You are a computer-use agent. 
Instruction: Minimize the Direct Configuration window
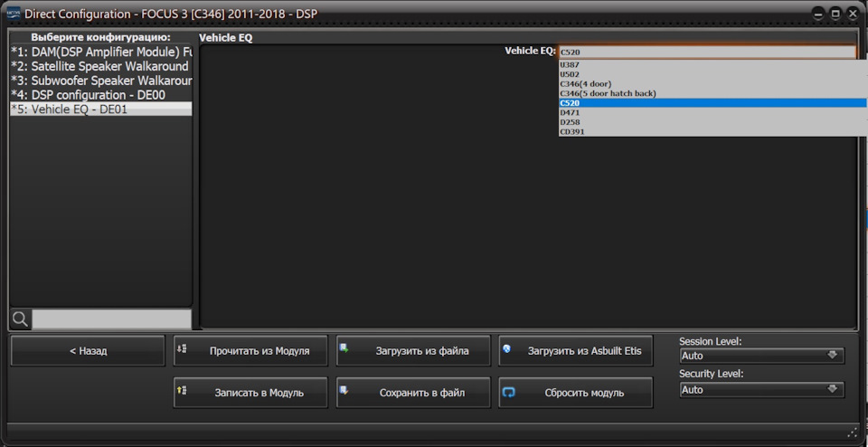pyautogui.click(x=817, y=14)
